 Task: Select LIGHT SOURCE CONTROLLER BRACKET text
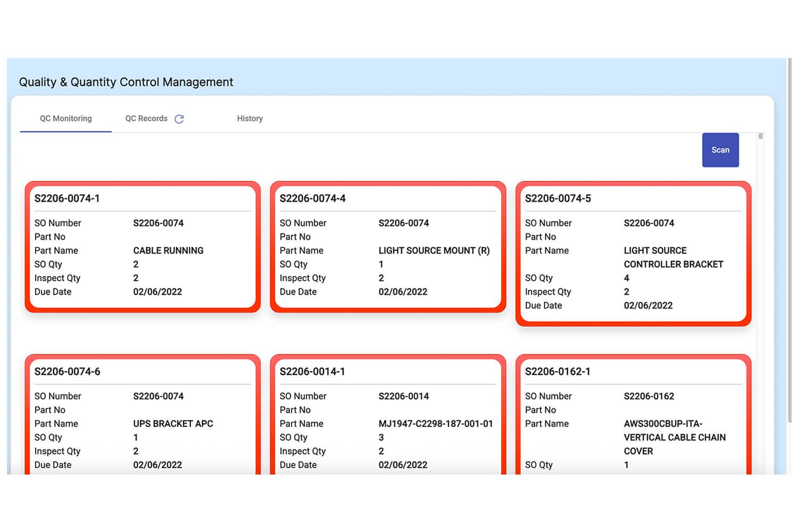point(673,257)
